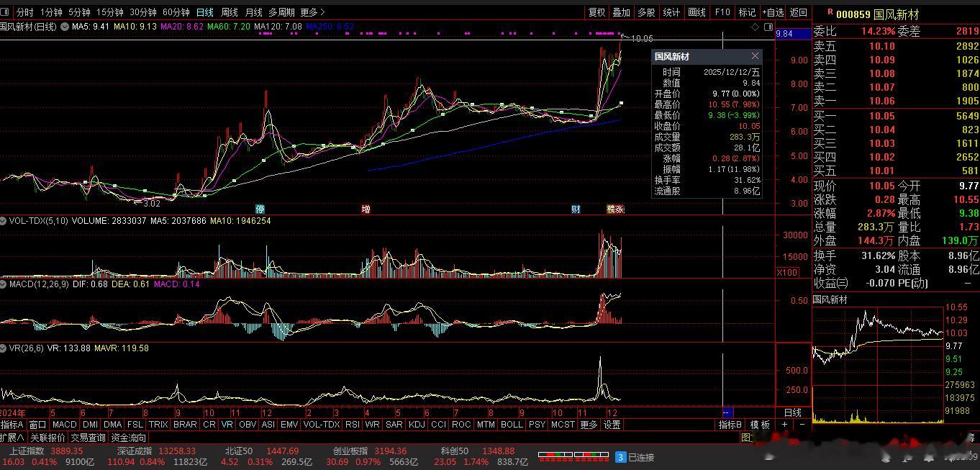Expand the VR indicator options
The width and height of the screenshot is (980, 470).
tap(4, 348)
